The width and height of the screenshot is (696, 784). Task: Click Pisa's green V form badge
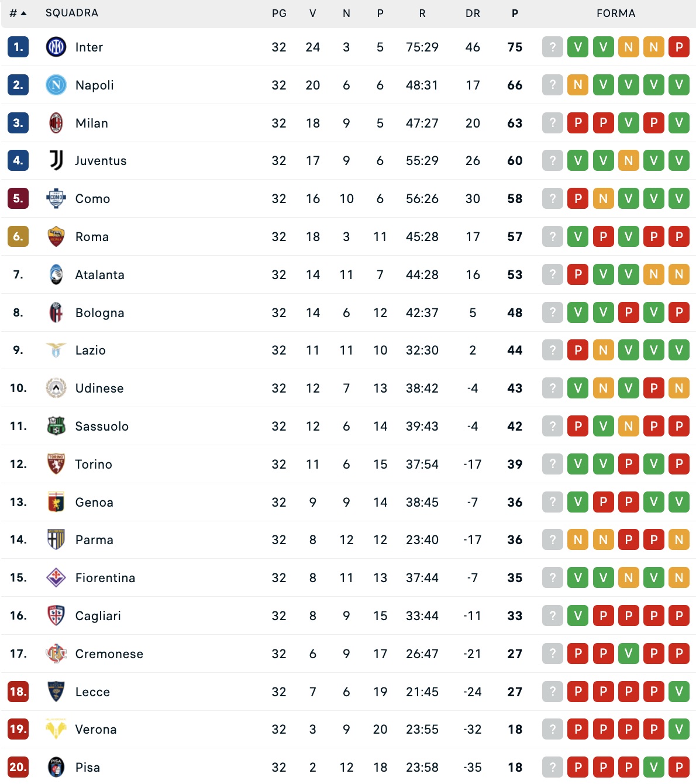(654, 767)
